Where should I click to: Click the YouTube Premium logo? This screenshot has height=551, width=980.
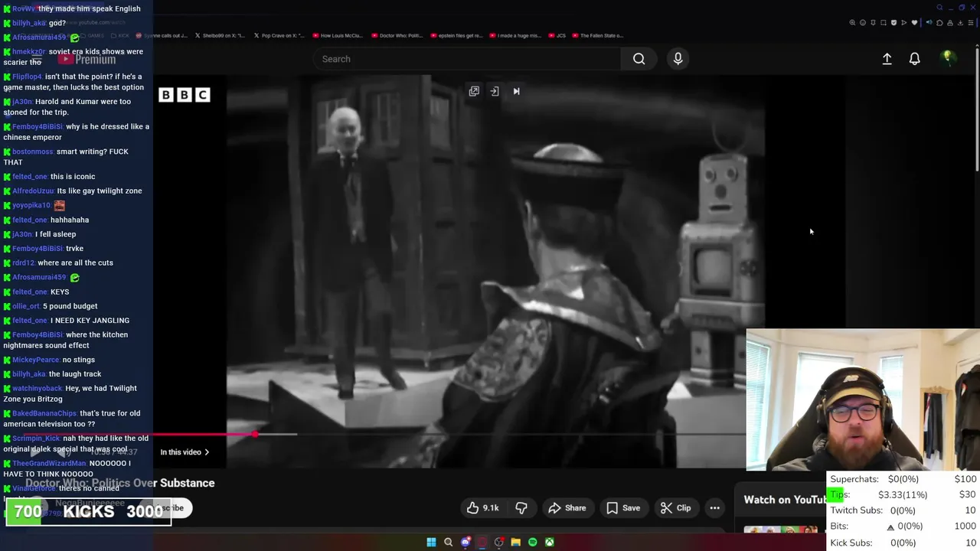coord(87,59)
